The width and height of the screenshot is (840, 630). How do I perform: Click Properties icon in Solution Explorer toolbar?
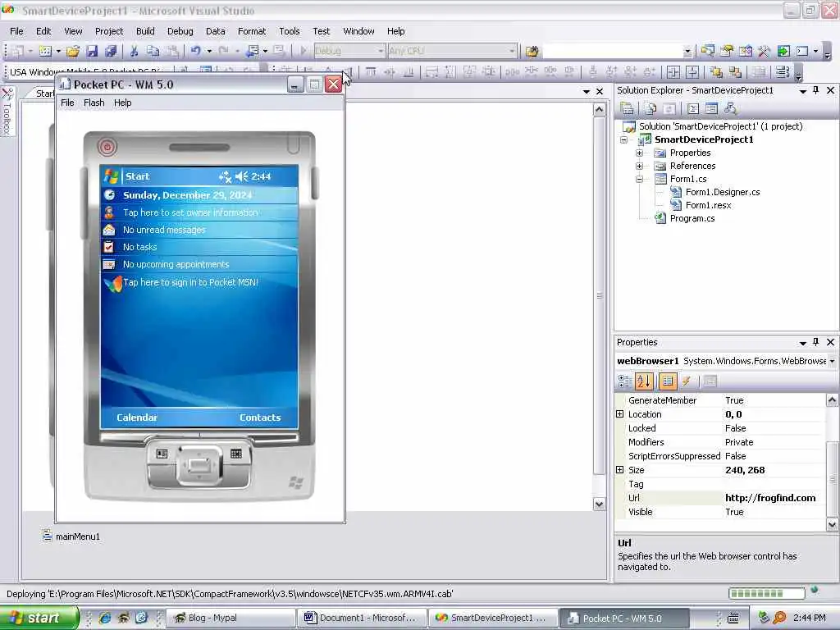[627, 109]
